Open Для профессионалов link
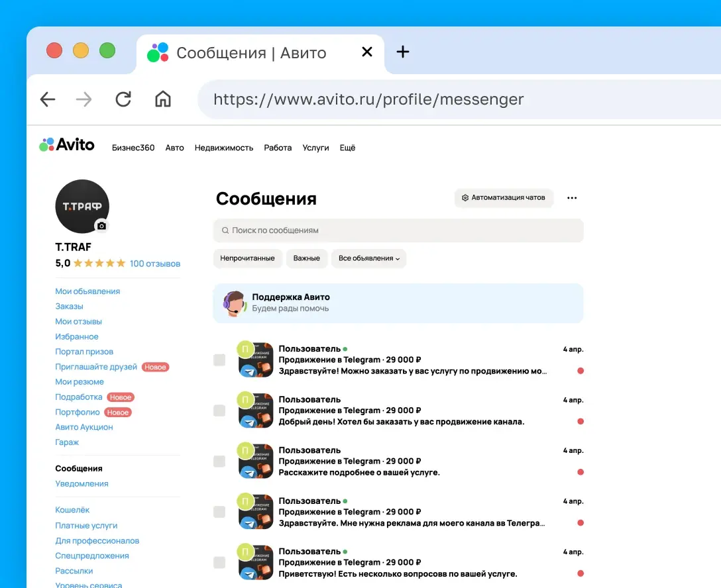 [97, 541]
